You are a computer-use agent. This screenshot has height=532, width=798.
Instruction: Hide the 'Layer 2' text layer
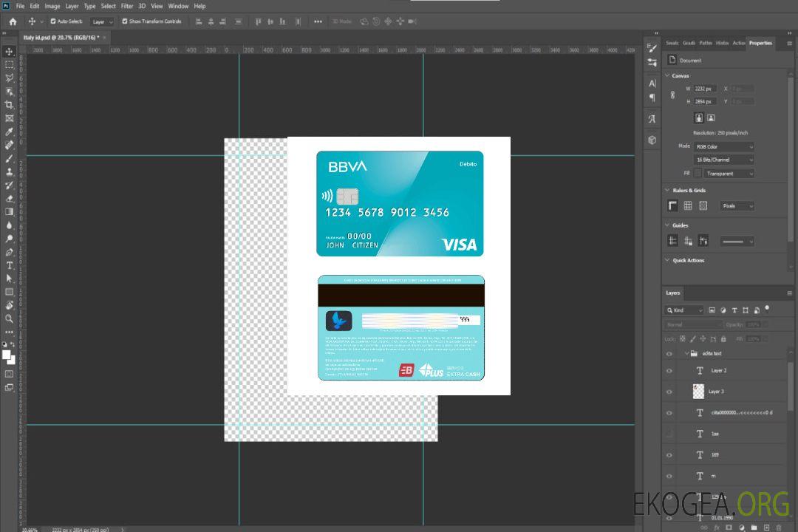[669, 371]
